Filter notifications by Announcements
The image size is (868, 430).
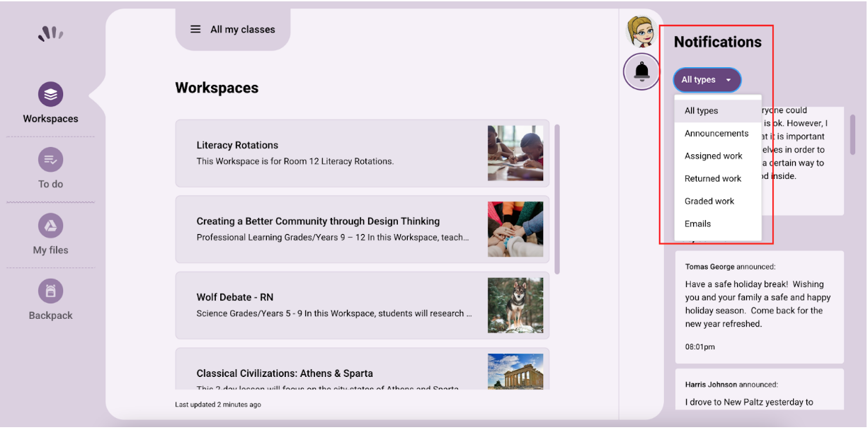(716, 134)
